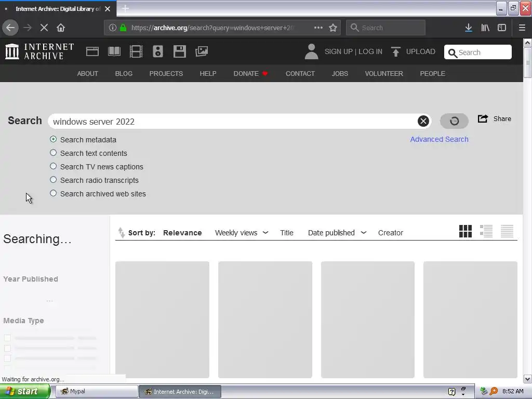The height and width of the screenshot is (399, 532).
Task: Go to browser home page
Action: pos(61,28)
